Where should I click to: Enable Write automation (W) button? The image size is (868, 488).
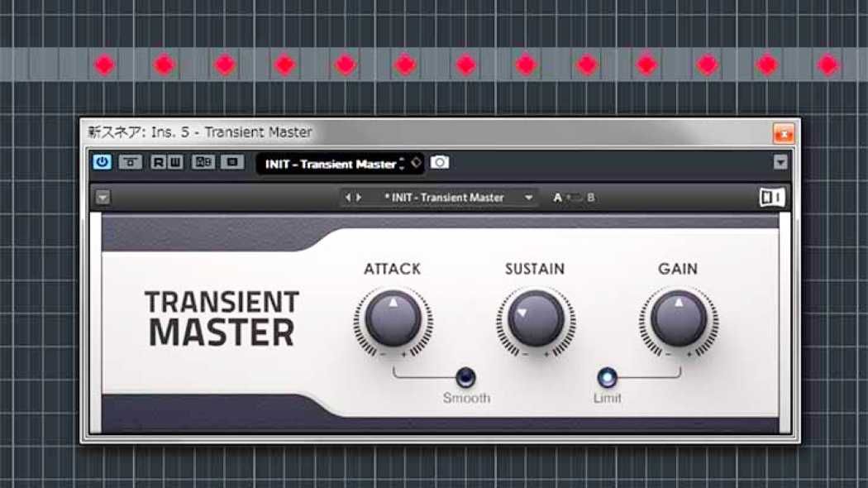pos(175,162)
